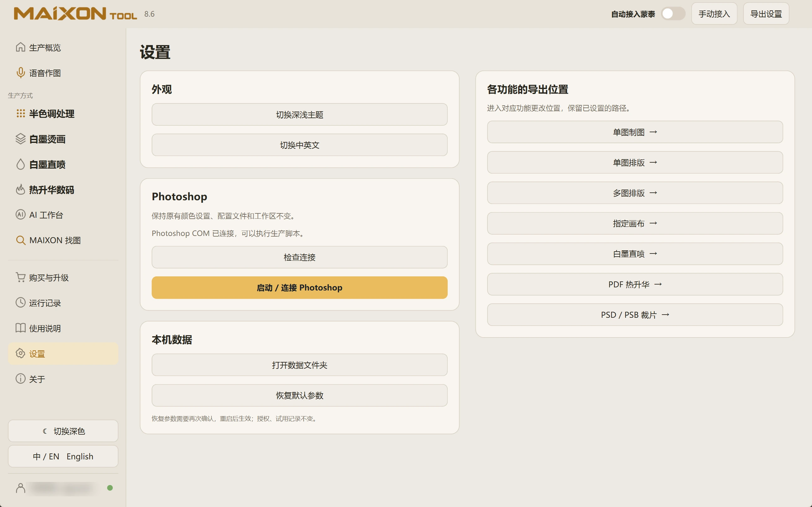
Task: Click the microphone icon for 语音作图
Action: click(x=20, y=73)
